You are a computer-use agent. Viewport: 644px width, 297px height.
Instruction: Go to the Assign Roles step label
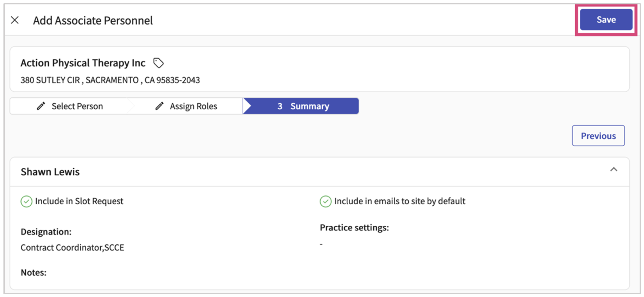[x=193, y=106]
